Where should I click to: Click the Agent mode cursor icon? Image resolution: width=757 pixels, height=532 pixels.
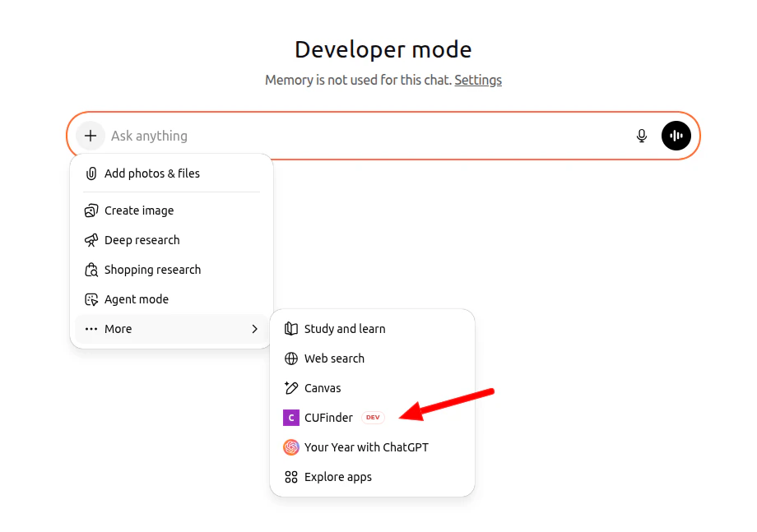coord(91,299)
